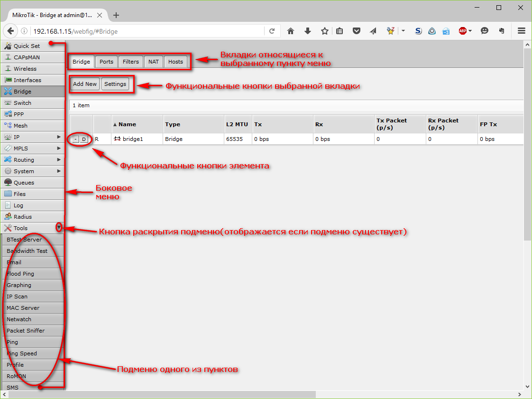Open a new browser tab with plus

[x=116, y=15]
